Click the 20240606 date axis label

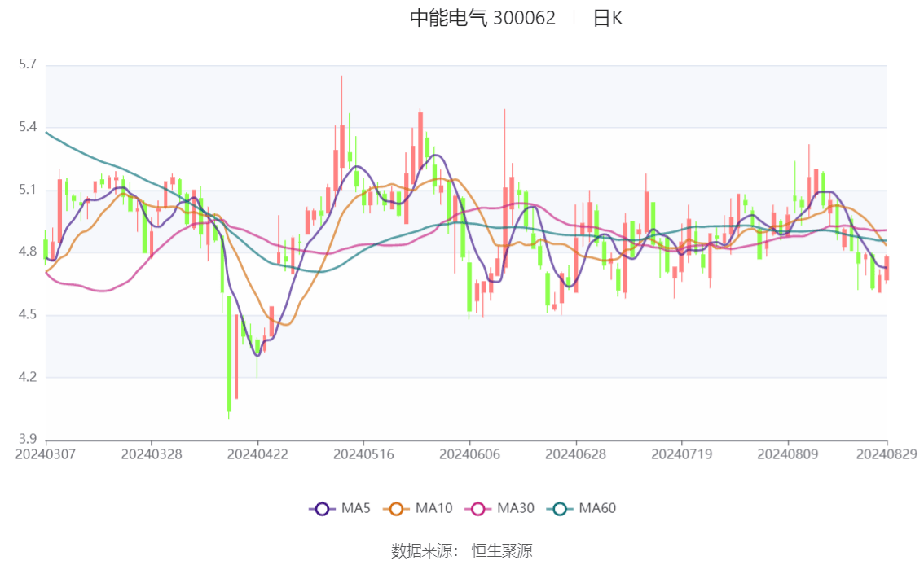tap(469, 454)
